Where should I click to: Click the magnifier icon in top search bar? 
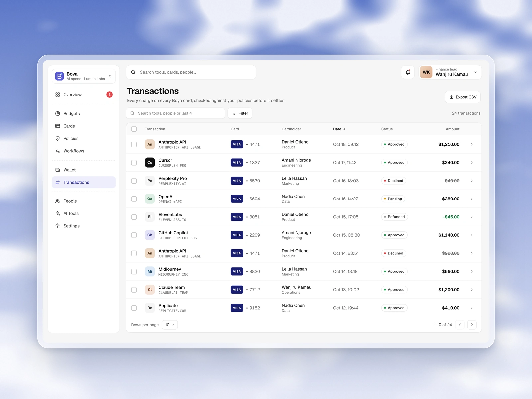[x=133, y=72]
